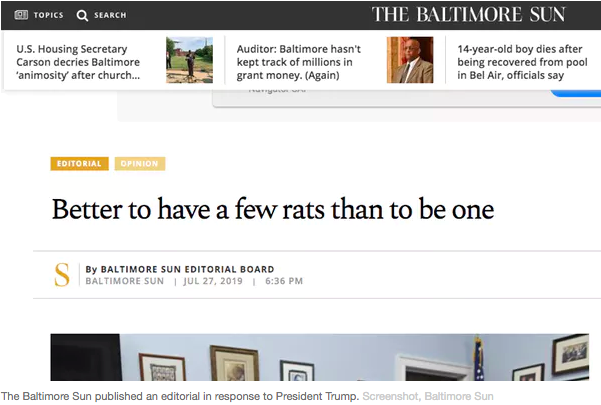Viewport: 601px width, 405px height.
Task: Open the Baltimore Sun Editorial Board byline
Action: pyautogui.click(x=180, y=269)
